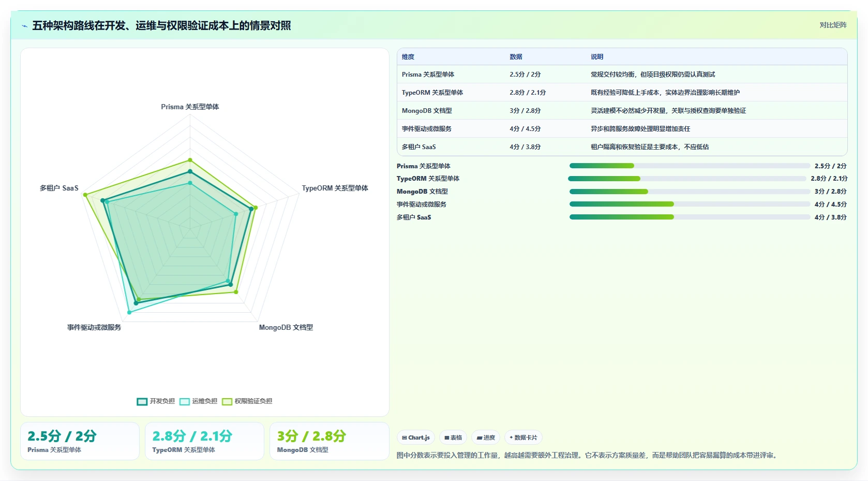Toggle the 运维负担 legend item
This screenshot has height=481, width=868.
pyautogui.click(x=198, y=401)
